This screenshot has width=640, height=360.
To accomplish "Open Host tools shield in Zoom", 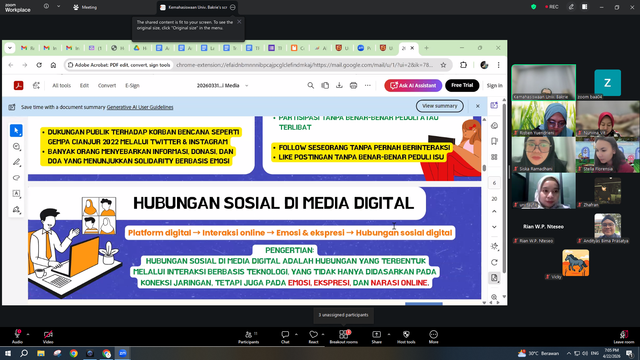I will click(406, 337).
